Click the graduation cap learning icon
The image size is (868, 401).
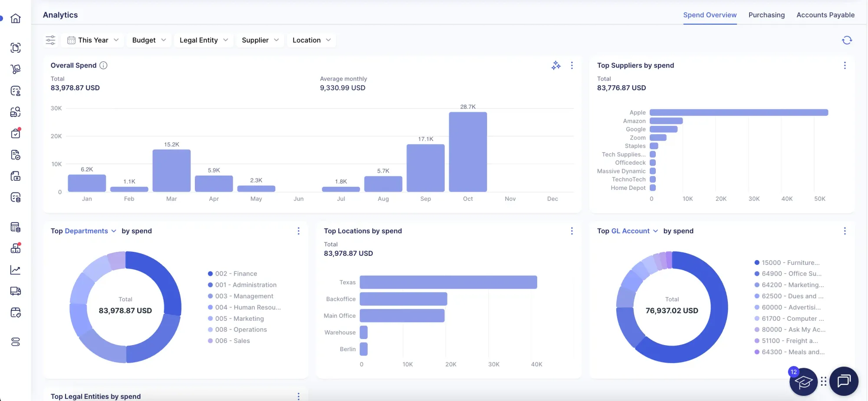pos(803,382)
